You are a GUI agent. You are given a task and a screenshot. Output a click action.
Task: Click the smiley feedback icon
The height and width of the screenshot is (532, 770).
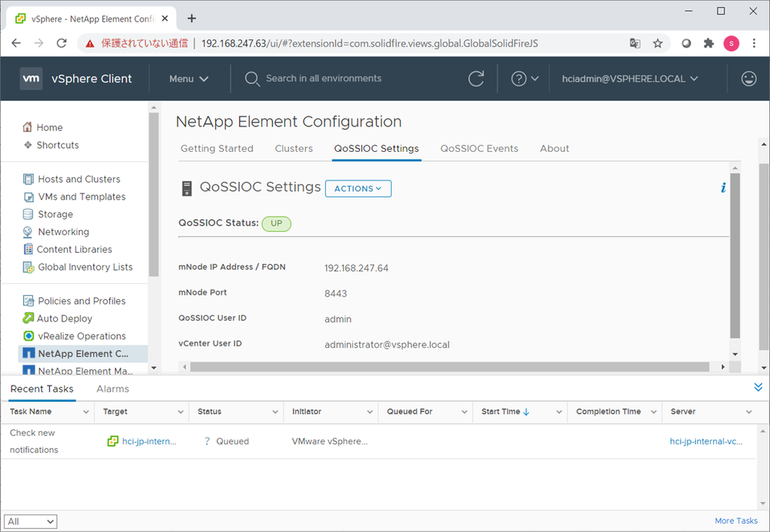(x=748, y=79)
